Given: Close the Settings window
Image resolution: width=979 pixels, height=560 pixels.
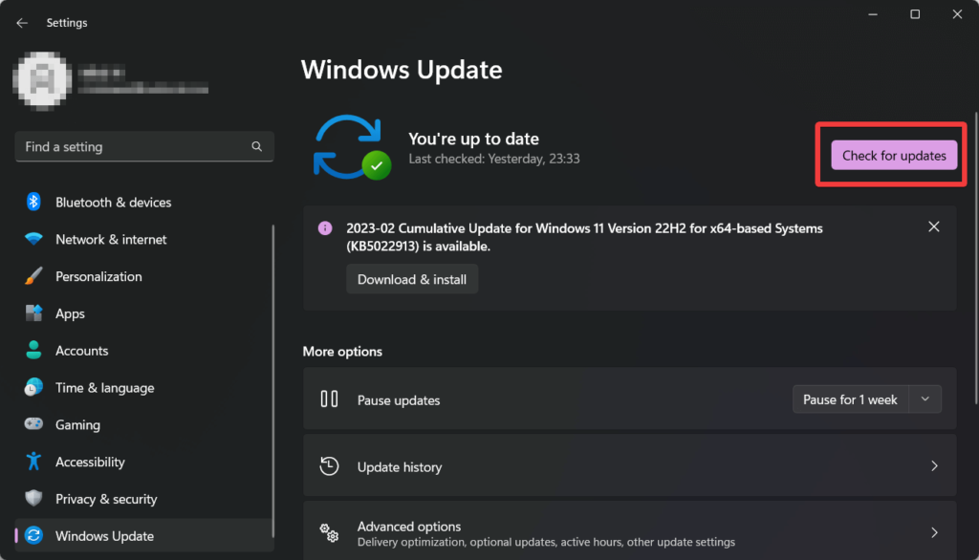Looking at the screenshot, I should tap(957, 14).
